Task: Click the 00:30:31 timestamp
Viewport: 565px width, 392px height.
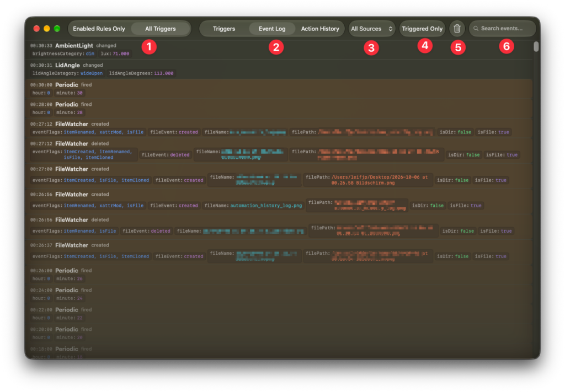Action: 41,66
